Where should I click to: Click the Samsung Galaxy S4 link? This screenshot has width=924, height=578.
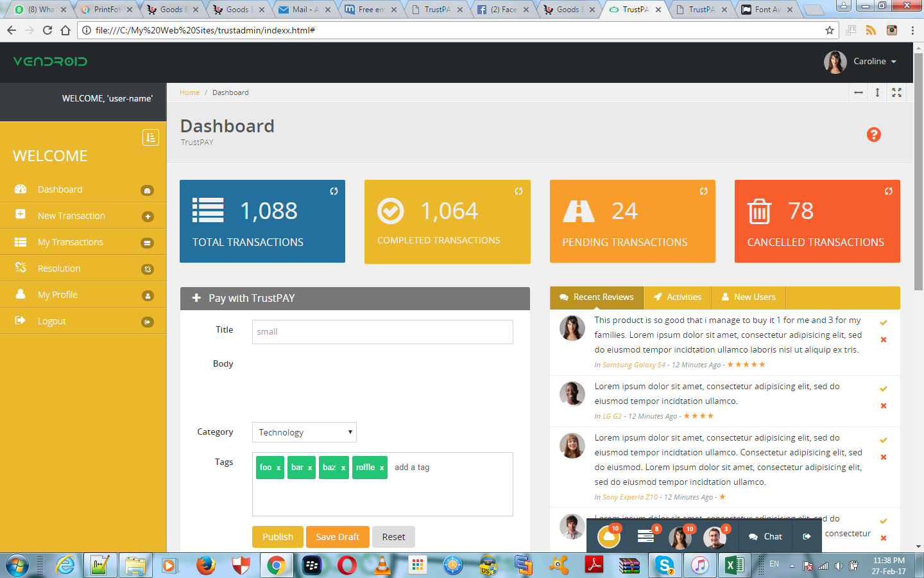pos(633,365)
